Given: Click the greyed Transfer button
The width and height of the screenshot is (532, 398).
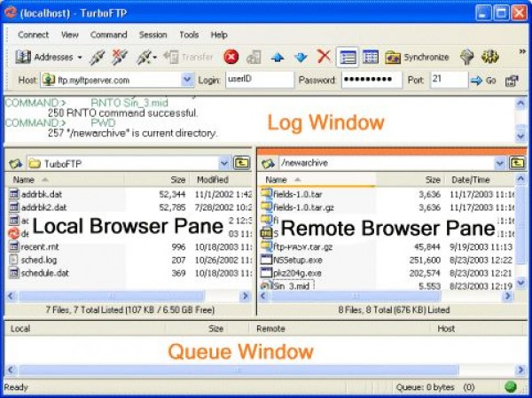Looking at the screenshot, I should [x=188, y=57].
